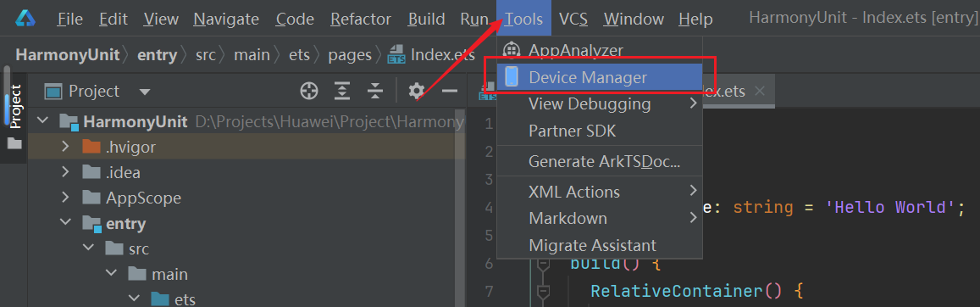The image size is (980, 307).
Task: Open the VCS menu
Action: [x=573, y=20]
